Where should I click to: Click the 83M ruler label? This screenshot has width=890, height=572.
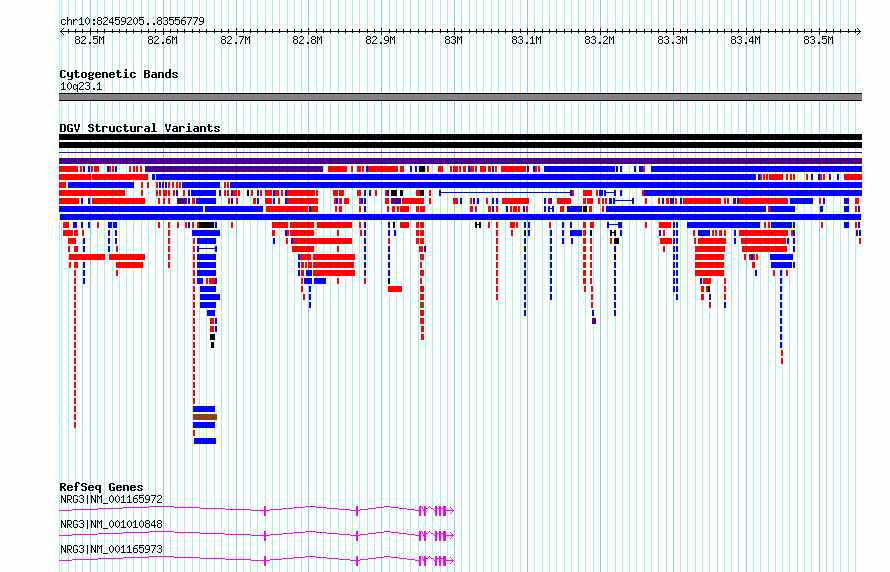(x=454, y=40)
